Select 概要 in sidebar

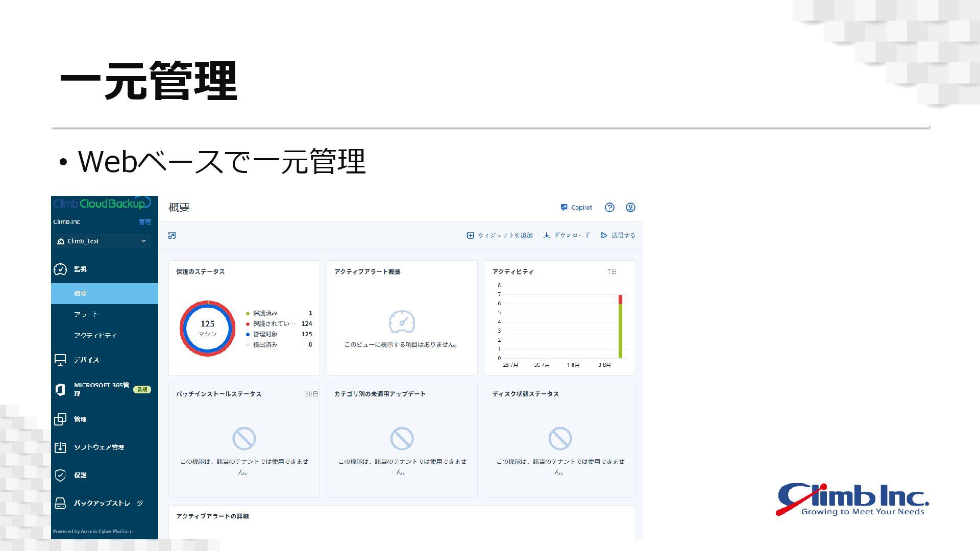(105, 294)
